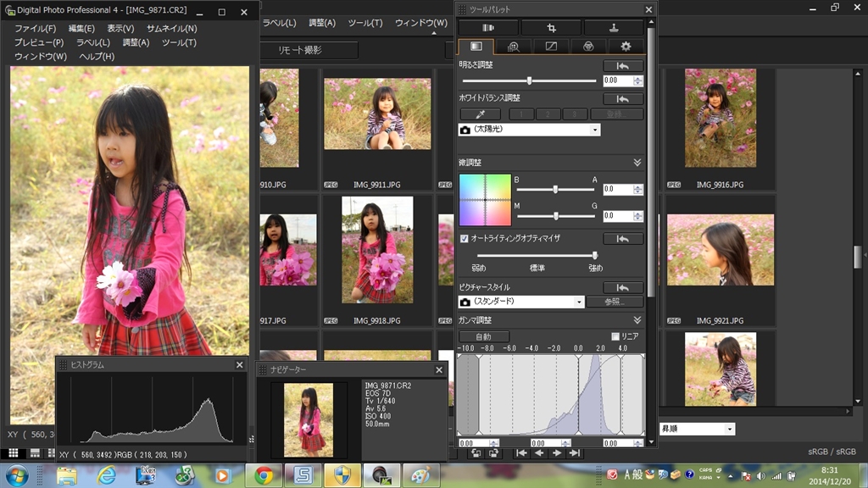
Task: Collapse the ガンマ調整 section chevron
Action: pyautogui.click(x=637, y=320)
